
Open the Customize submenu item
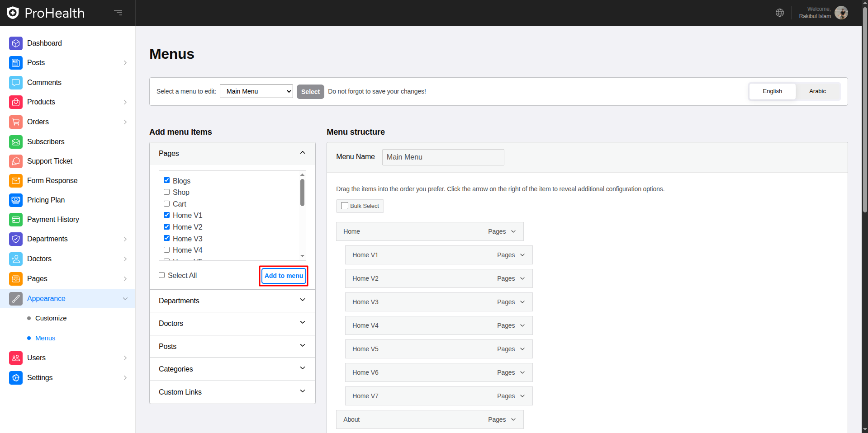click(51, 318)
